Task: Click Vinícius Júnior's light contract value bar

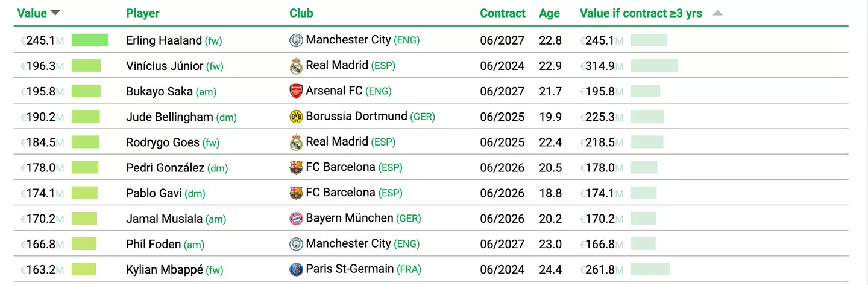Action: 654,66
